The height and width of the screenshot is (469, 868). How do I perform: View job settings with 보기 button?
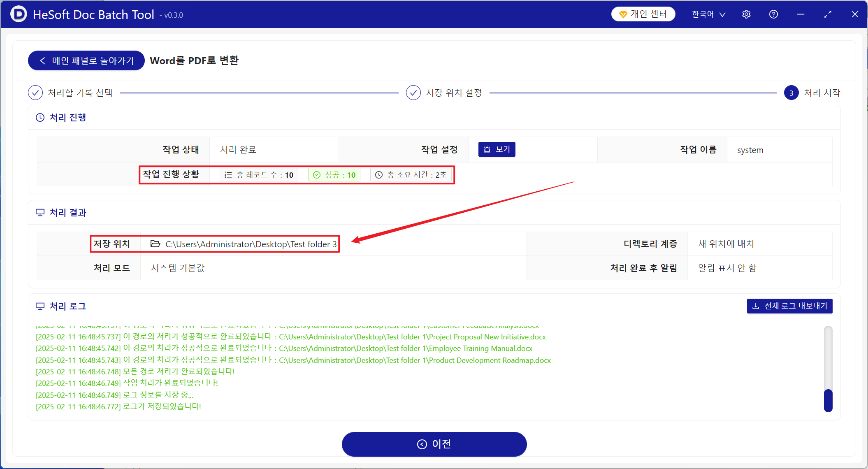497,149
